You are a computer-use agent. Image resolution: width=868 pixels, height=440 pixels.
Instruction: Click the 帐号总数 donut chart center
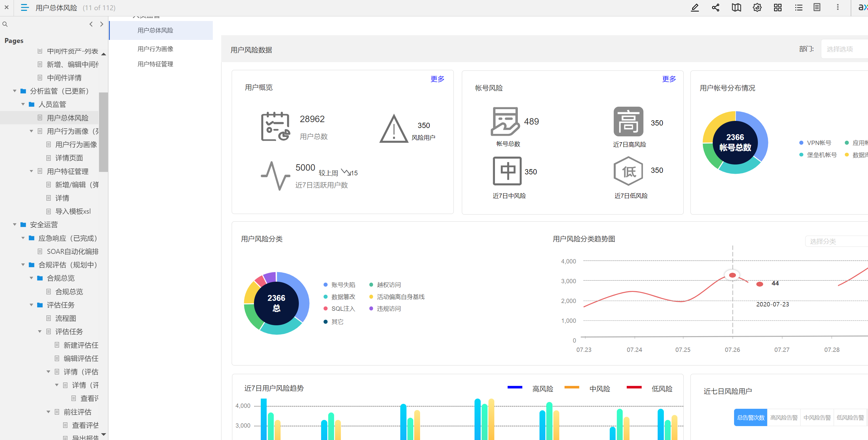(735, 142)
